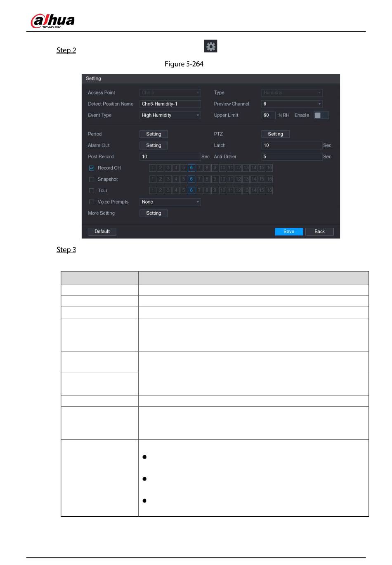Check the Tour checkbox
Image resolution: width=392 pixels, height=565 pixels.
click(x=92, y=191)
